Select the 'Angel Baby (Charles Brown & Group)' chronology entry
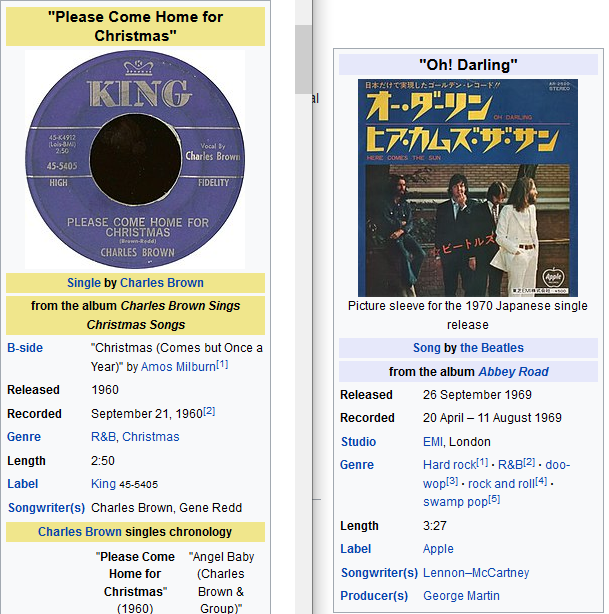 coord(222,582)
